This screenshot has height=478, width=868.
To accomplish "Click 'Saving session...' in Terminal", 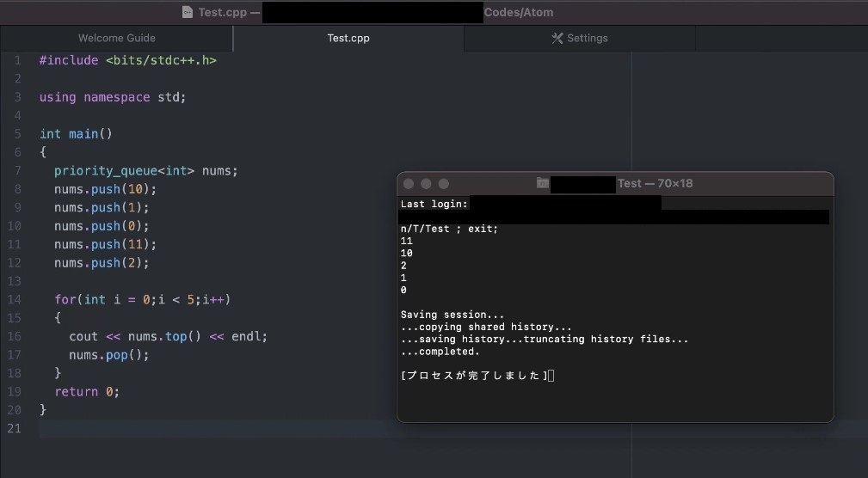I will [452, 315].
